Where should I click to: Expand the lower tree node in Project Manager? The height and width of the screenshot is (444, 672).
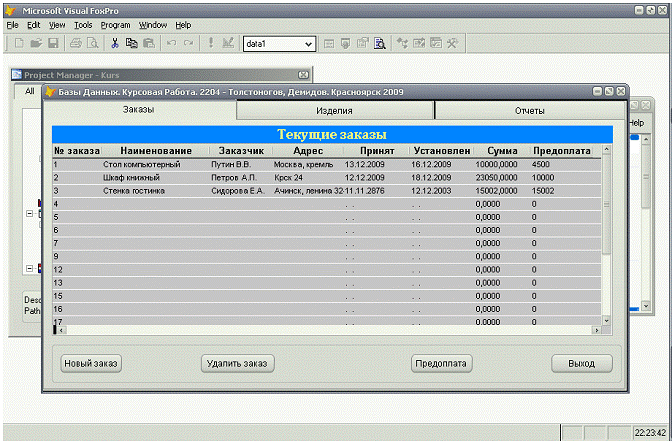[x=29, y=268]
